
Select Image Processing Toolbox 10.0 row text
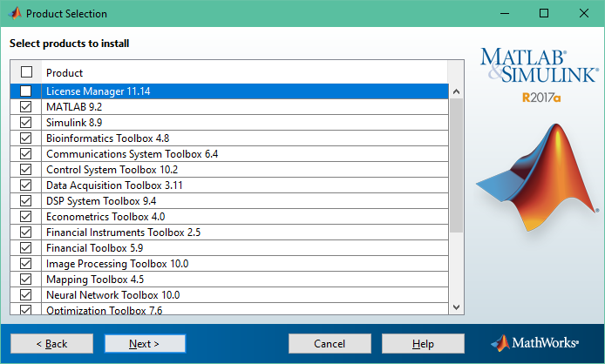coord(118,264)
